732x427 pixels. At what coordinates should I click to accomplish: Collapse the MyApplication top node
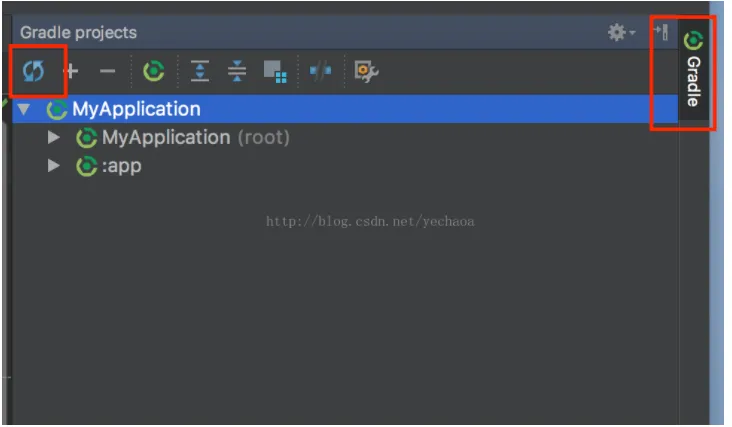pyautogui.click(x=24, y=109)
